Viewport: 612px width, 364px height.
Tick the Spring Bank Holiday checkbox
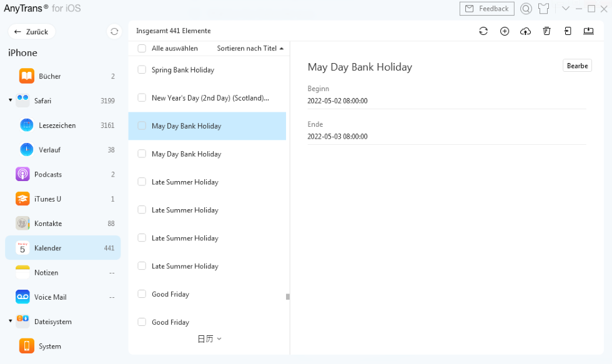pos(142,70)
